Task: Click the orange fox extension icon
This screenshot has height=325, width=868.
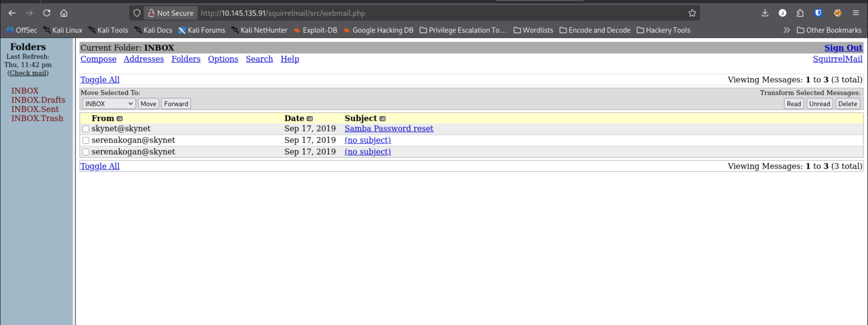Action: coord(838,13)
